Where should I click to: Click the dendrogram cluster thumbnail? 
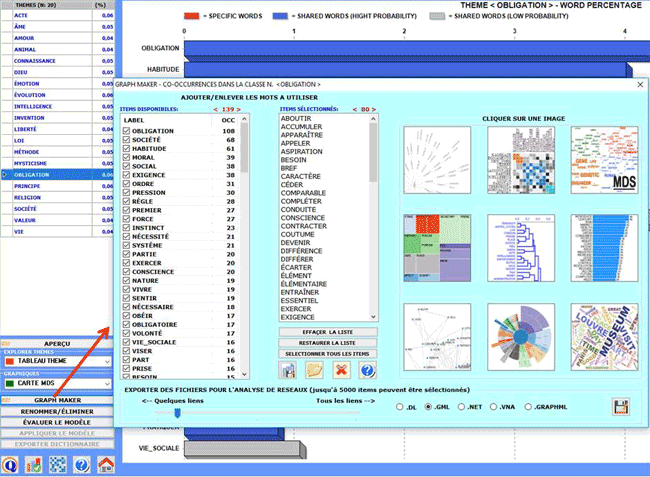click(x=521, y=248)
